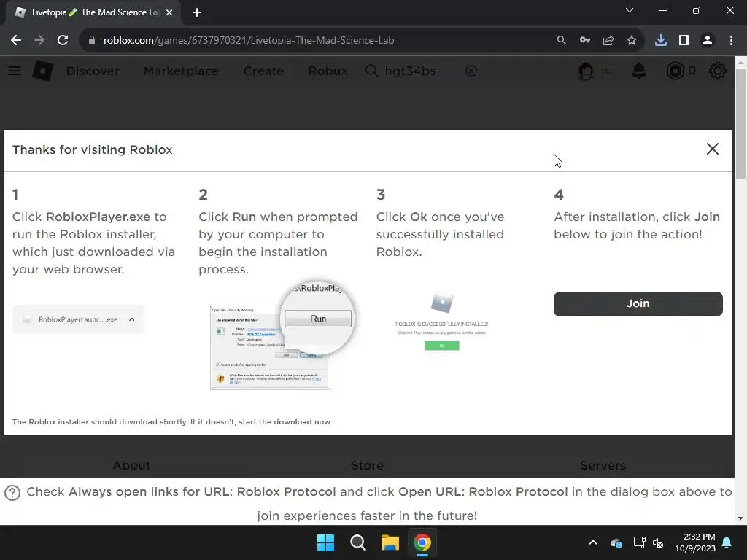Open Robux in Roblox navigation

pos(328,71)
